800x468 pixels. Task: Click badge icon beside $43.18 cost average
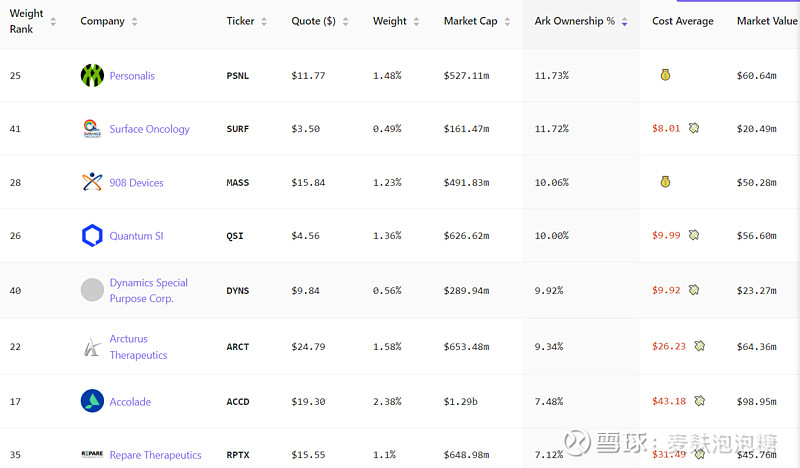click(699, 401)
